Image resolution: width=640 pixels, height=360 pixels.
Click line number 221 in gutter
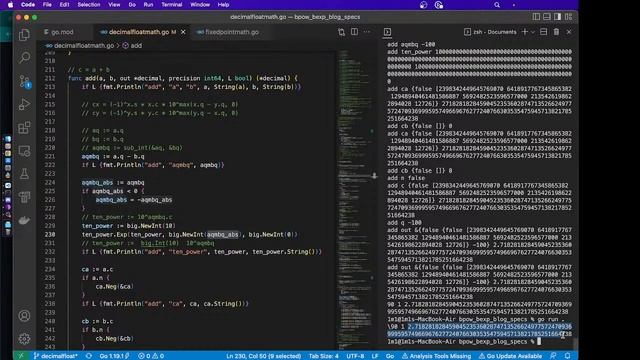[49, 156]
